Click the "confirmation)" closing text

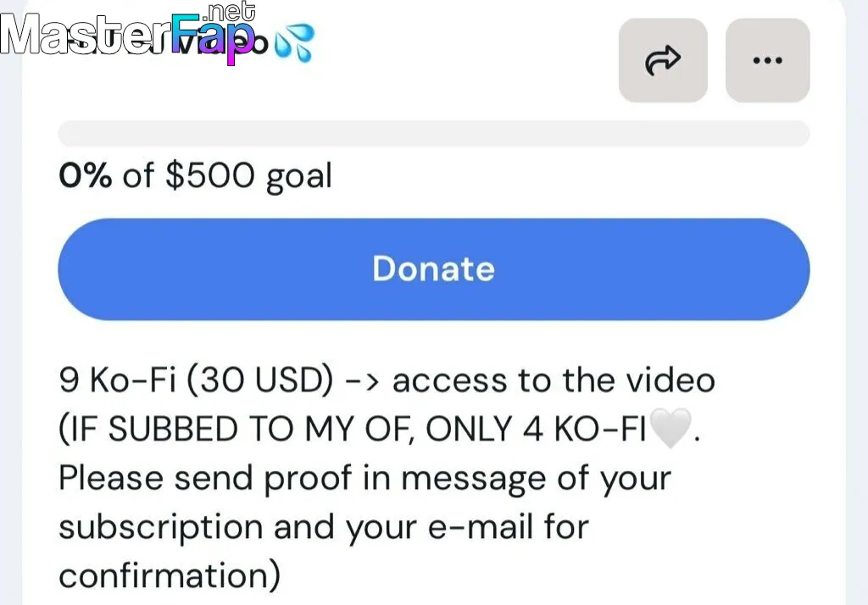point(170,576)
